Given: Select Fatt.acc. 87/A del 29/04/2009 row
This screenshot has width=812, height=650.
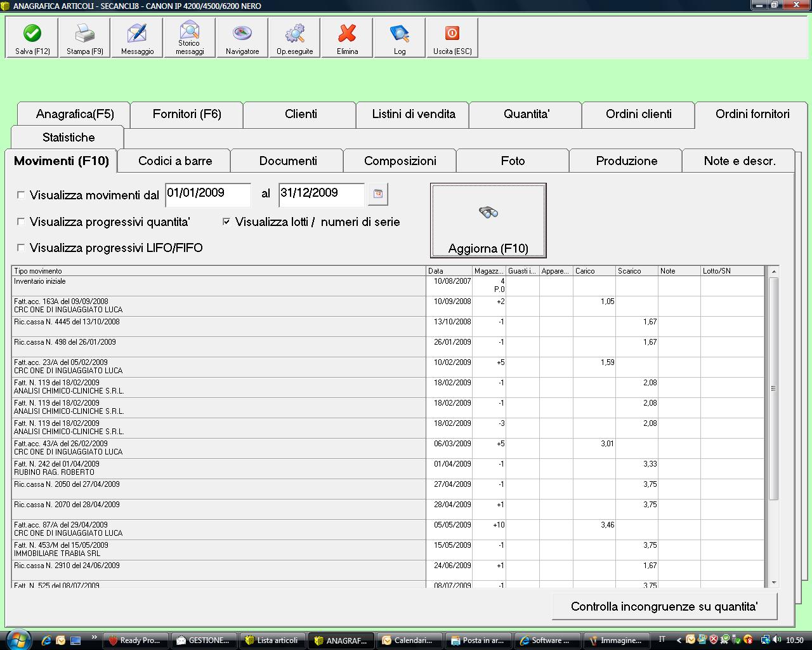Looking at the screenshot, I should (388, 529).
